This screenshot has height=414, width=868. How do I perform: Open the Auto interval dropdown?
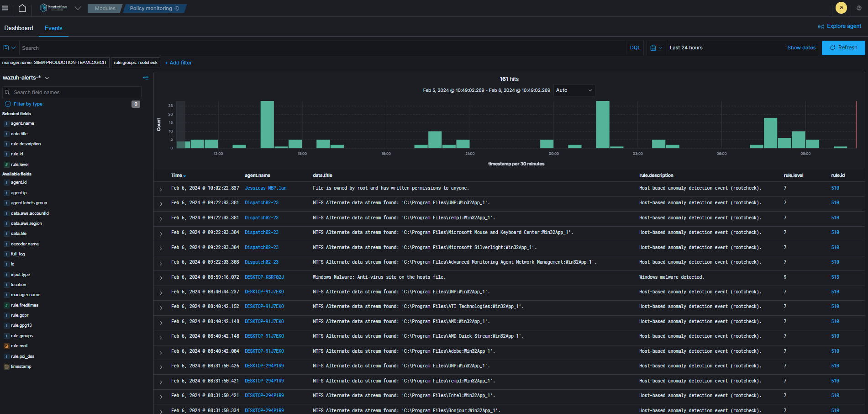click(574, 90)
